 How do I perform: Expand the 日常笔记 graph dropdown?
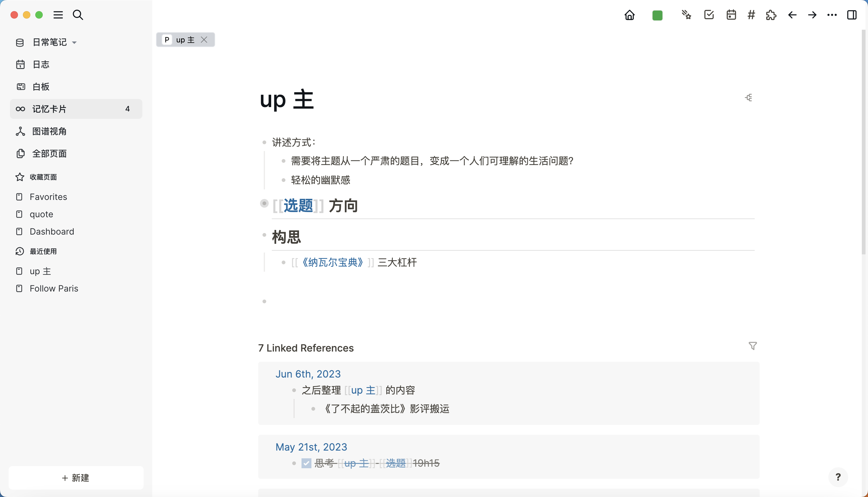point(74,43)
